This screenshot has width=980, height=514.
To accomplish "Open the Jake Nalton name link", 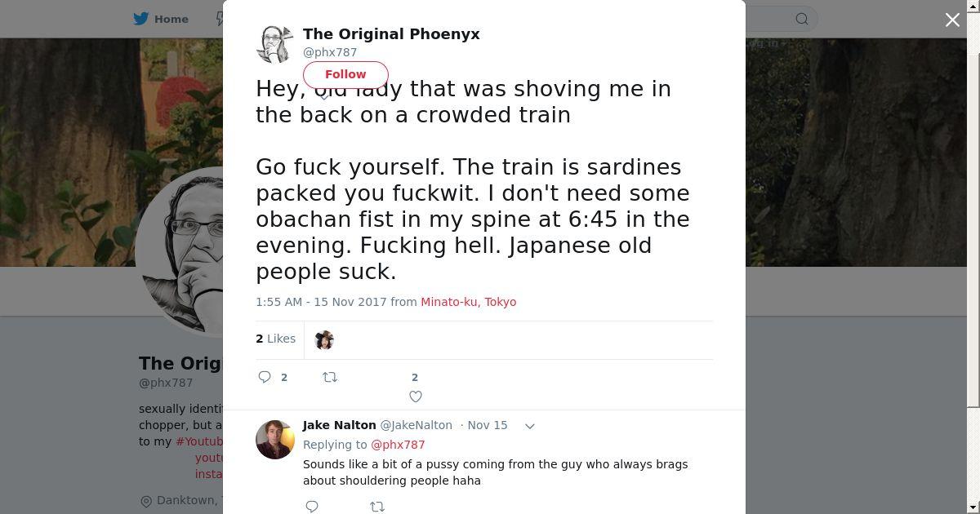I will point(339,425).
